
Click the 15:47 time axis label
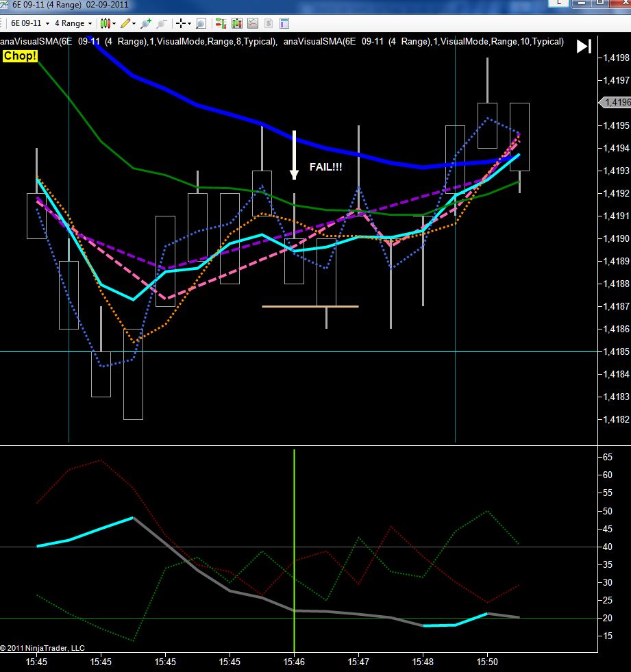coord(358,662)
